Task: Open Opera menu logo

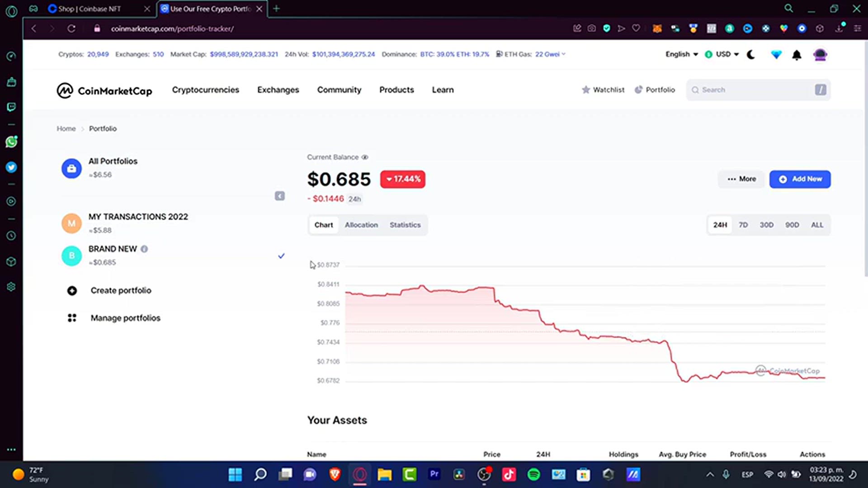Action: (11, 11)
